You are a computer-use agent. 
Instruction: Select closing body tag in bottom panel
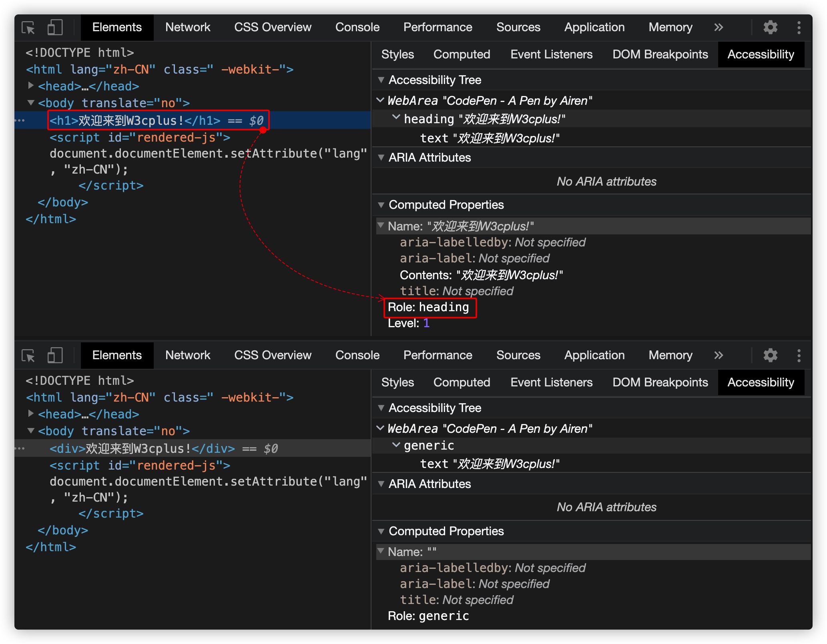[x=63, y=530]
